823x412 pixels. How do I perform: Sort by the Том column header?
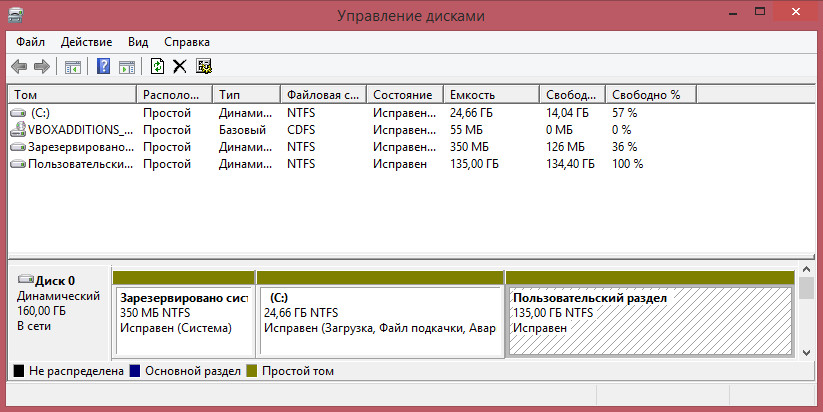72,94
